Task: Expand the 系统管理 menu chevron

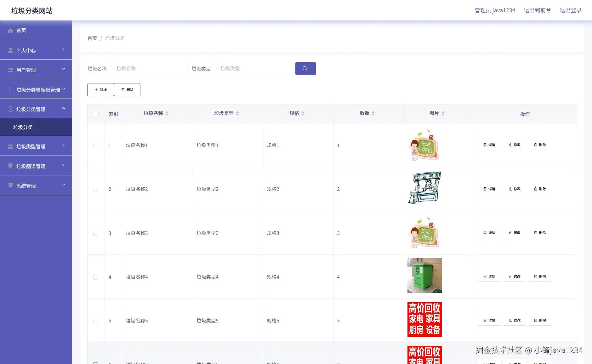Action: click(x=64, y=185)
